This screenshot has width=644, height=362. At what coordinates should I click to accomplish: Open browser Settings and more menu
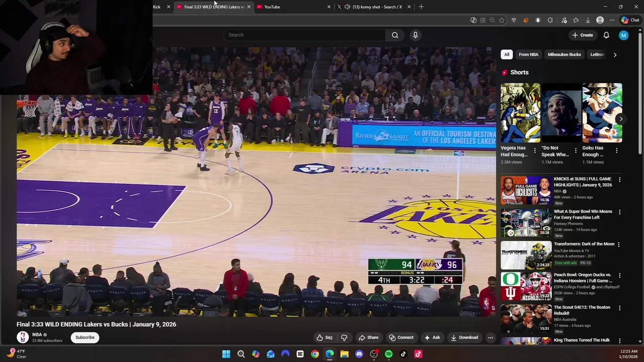tap(612, 20)
